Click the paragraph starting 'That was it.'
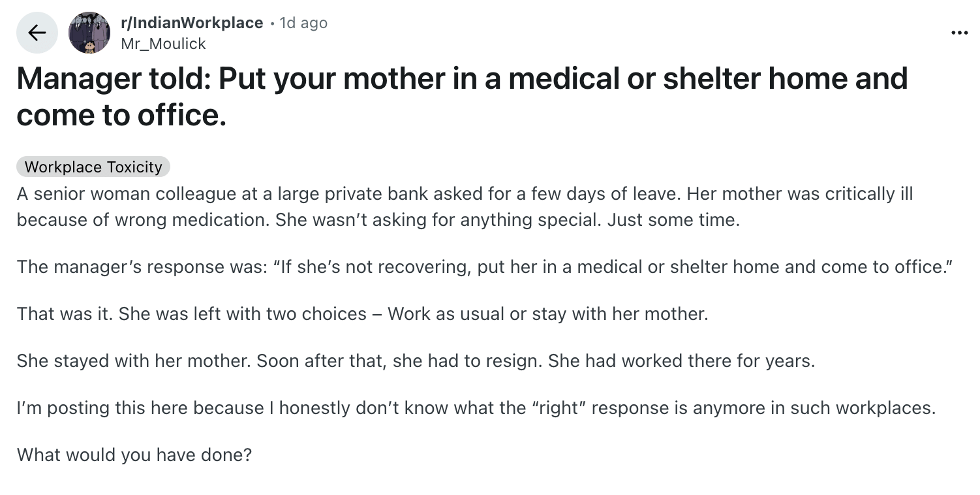The height and width of the screenshot is (495, 980). pos(362,314)
